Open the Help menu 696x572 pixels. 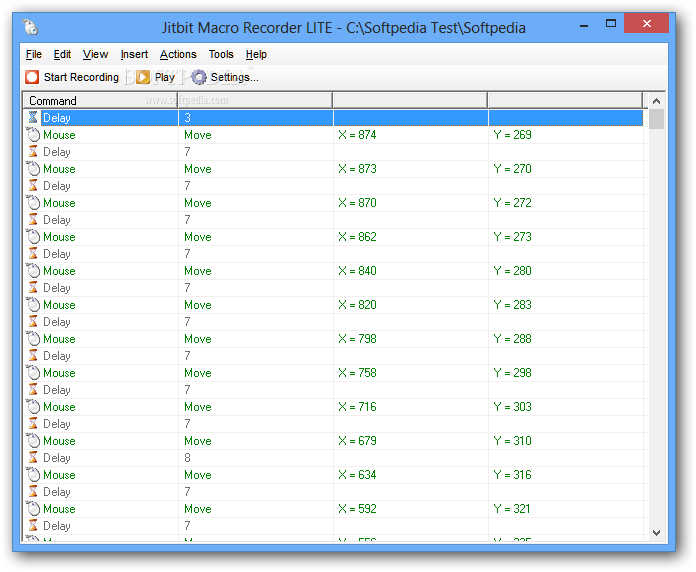coord(256,54)
